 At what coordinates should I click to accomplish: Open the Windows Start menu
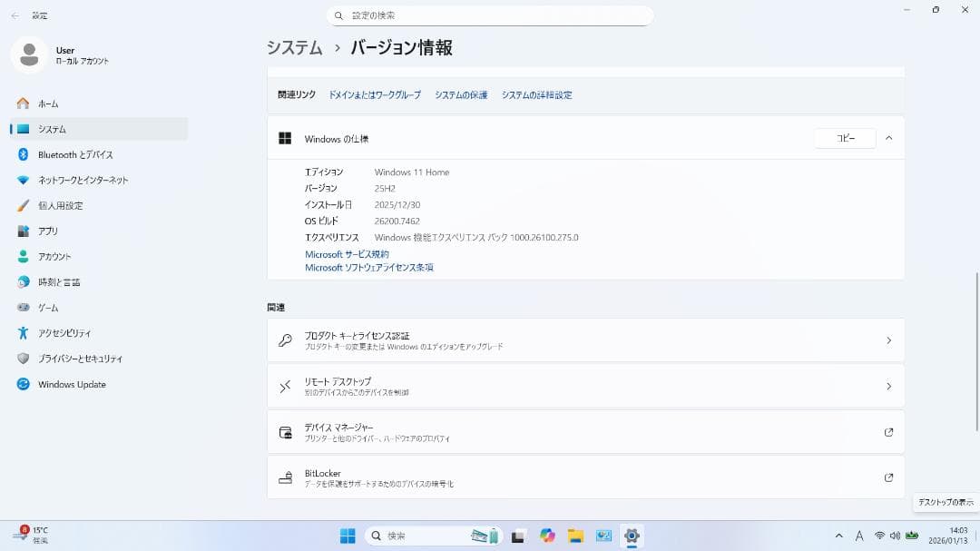pyautogui.click(x=346, y=536)
